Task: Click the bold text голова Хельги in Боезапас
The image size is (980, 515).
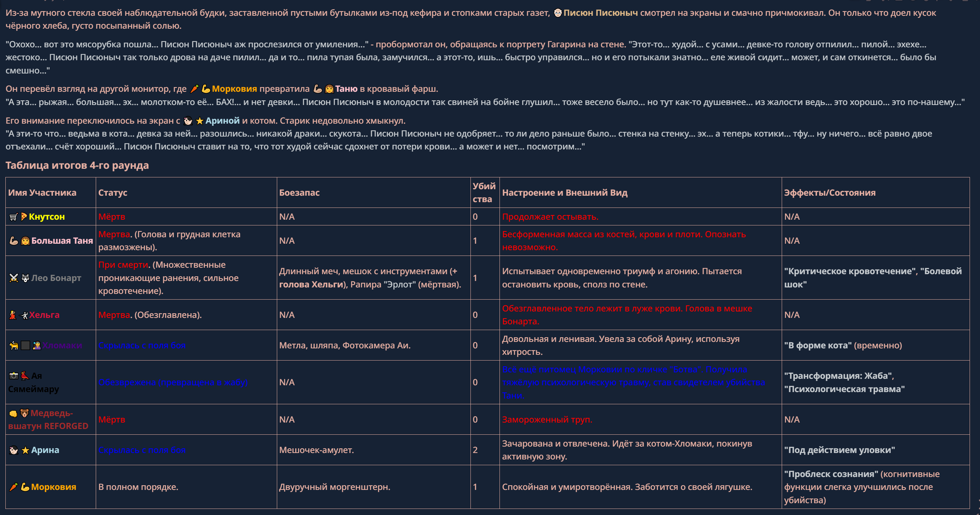Action: pyautogui.click(x=311, y=285)
